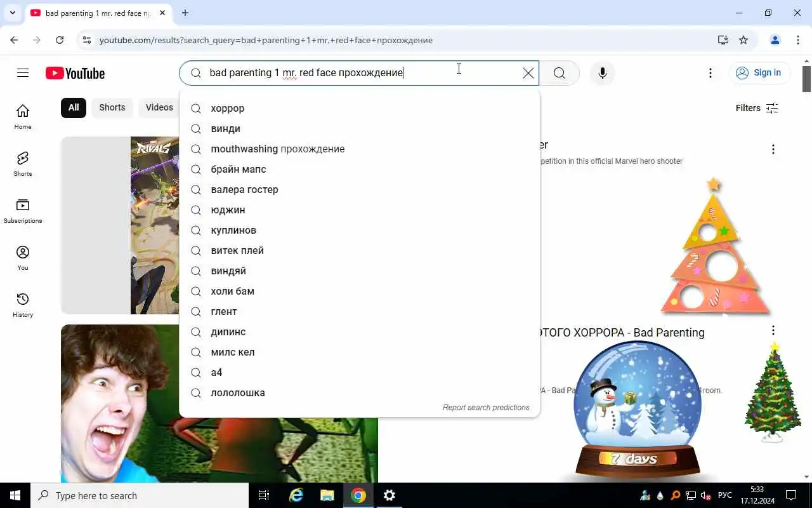The height and width of the screenshot is (508, 812).
Task: Choose suggestion 'лололошка'
Action: click(x=360, y=392)
